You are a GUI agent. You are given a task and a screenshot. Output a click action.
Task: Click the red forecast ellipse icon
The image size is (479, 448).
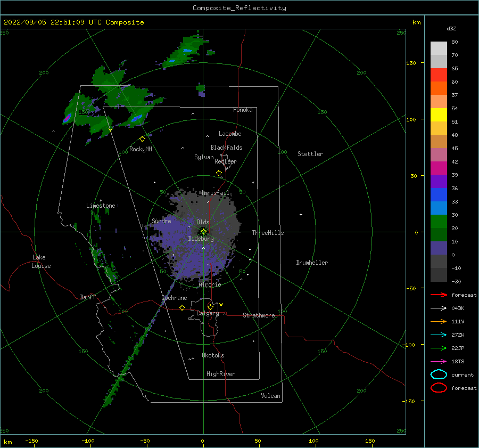tap(439, 388)
